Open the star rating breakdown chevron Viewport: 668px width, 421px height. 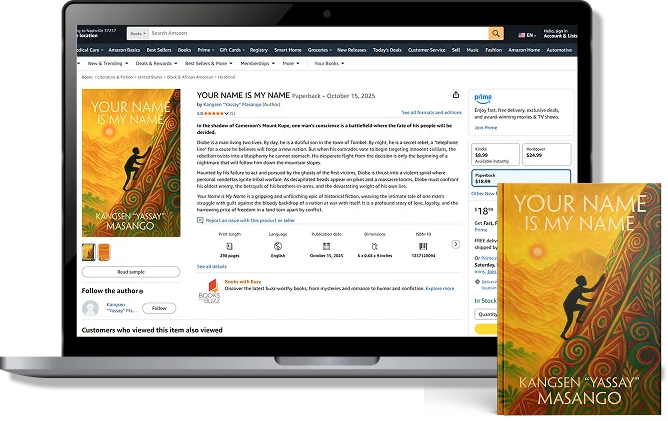point(227,113)
